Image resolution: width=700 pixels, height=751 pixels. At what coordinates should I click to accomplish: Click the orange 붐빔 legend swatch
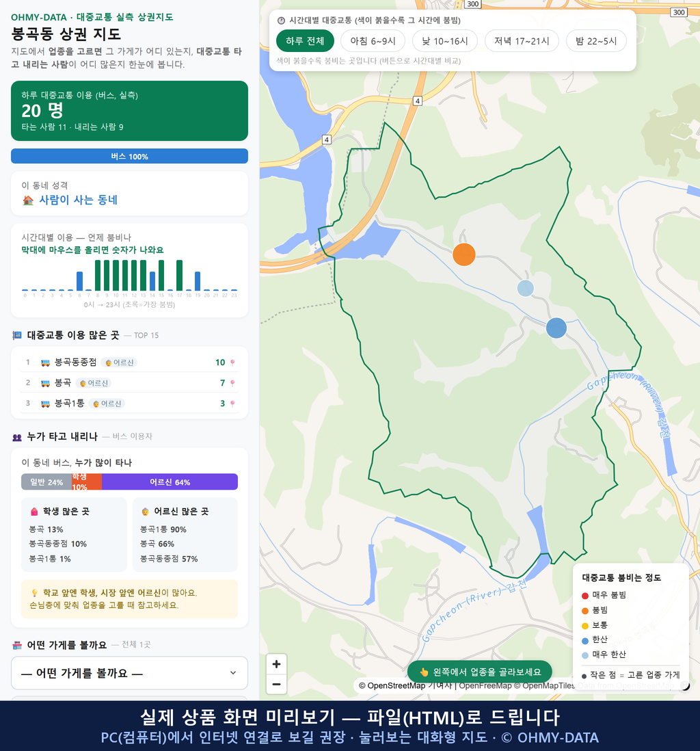pyautogui.click(x=584, y=611)
